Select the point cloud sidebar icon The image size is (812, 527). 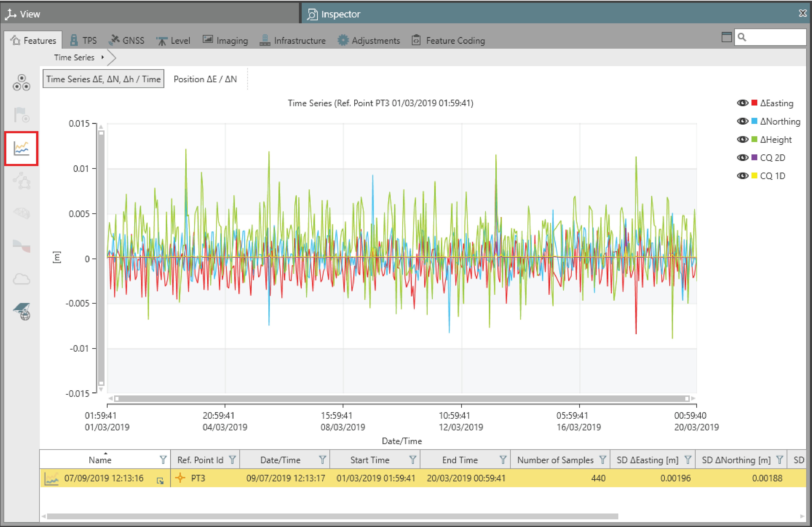21,279
